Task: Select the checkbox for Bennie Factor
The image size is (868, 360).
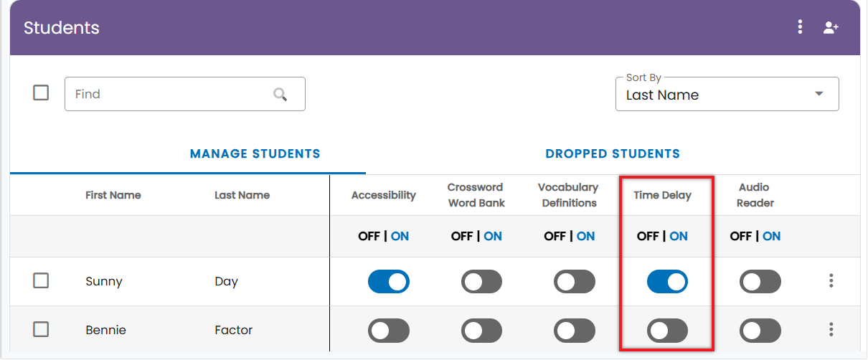Action: point(41,330)
